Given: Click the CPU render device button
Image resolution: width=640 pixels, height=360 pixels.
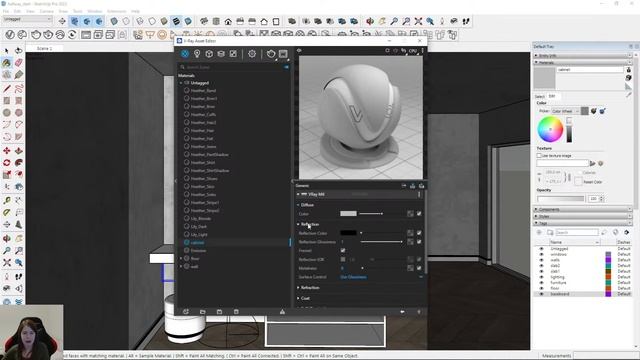Looking at the screenshot, I should point(413,51).
